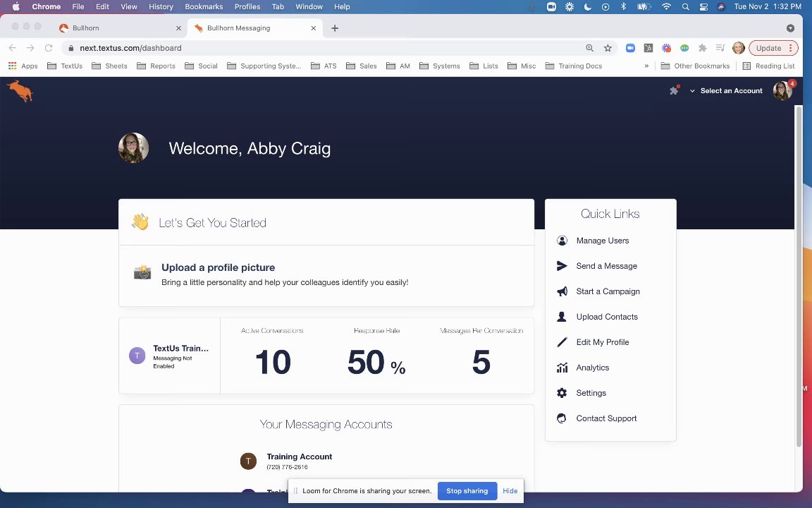Image resolution: width=812 pixels, height=508 pixels.
Task: Click the Start a Campaign megaphone icon
Action: pyautogui.click(x=562, y=291)
